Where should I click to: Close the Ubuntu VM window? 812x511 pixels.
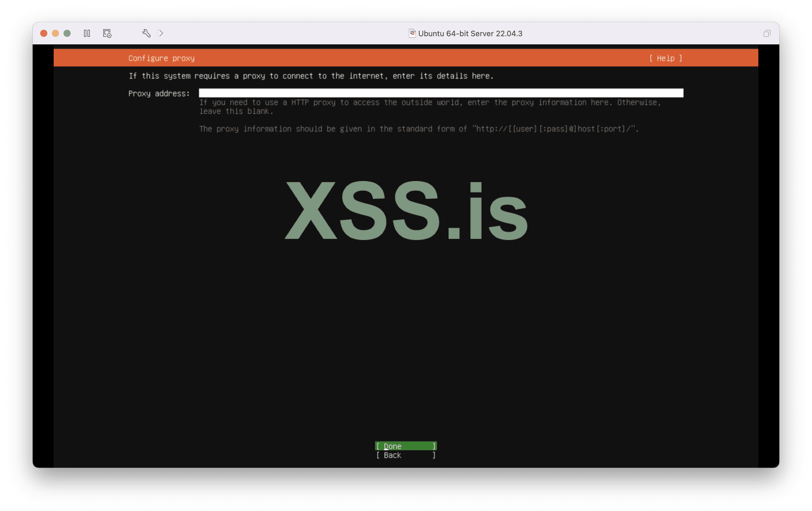(x=43, y=33)
